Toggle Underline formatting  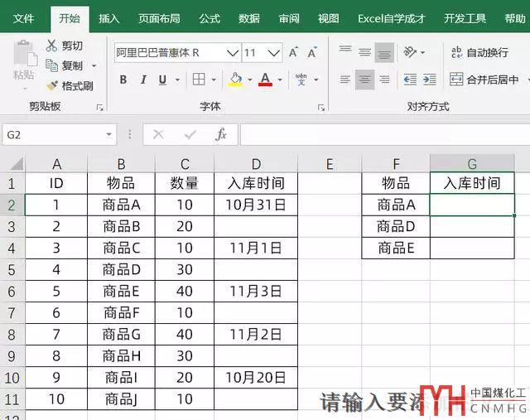coord(162,80)
